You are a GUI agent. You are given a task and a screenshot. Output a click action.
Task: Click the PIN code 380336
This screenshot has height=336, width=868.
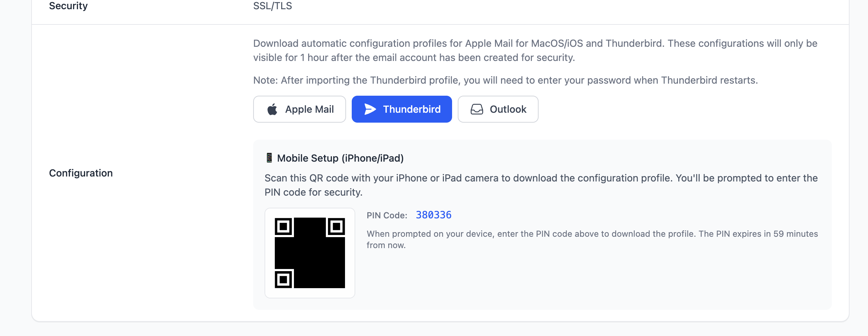click(434, 215)
